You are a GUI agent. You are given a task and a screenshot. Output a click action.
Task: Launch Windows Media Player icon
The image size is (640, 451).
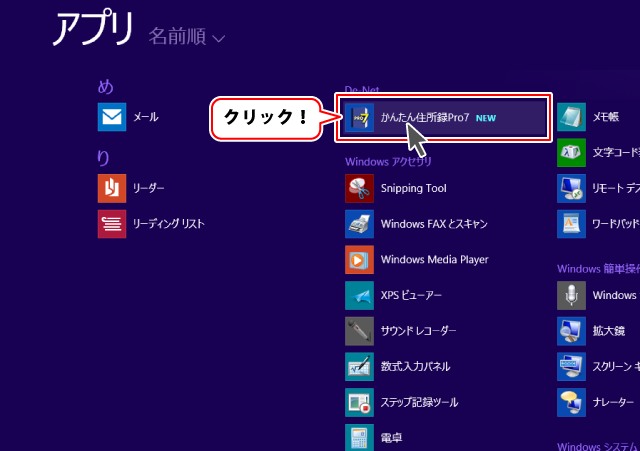[359, 260]
